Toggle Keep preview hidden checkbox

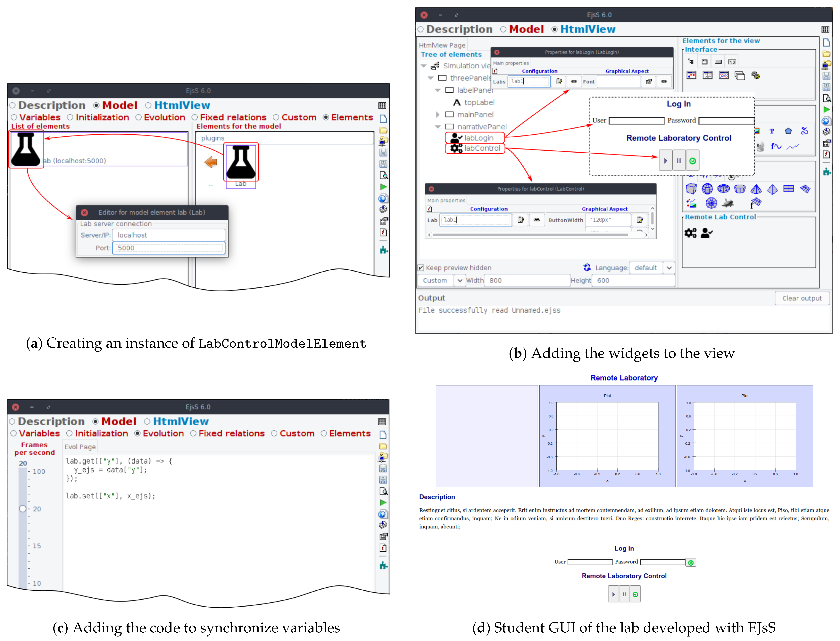tap(421, 268)
